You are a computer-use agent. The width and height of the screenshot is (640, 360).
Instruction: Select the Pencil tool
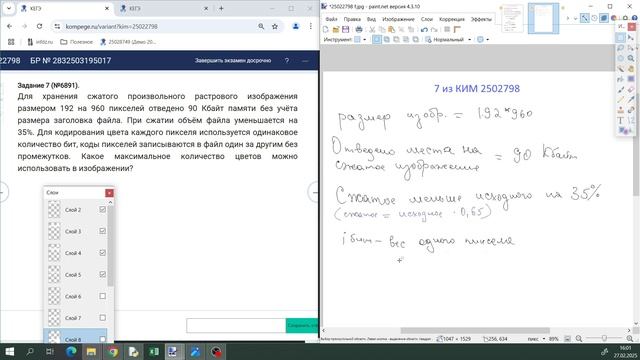620,100
